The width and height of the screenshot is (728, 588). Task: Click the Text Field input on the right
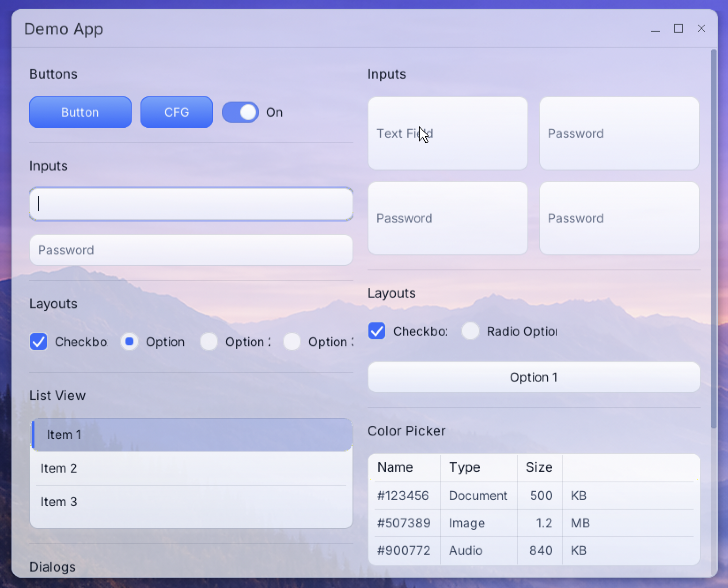click(447, 133)
